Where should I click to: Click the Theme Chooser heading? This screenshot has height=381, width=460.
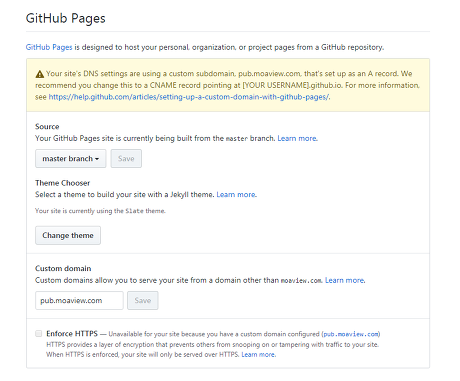point(63,183)
